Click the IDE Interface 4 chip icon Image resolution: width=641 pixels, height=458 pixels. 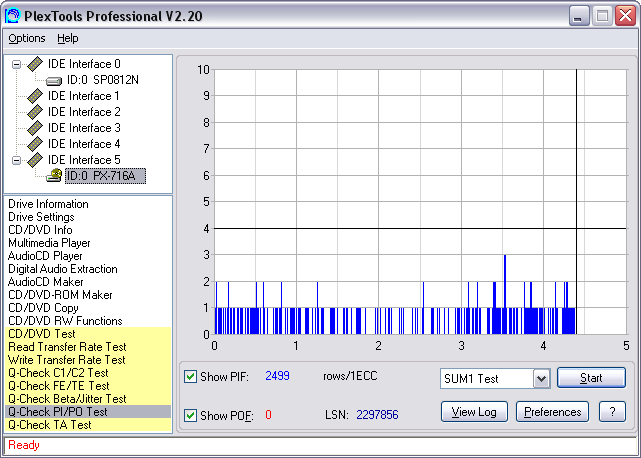pyautogui.click(x=35, y=144)
